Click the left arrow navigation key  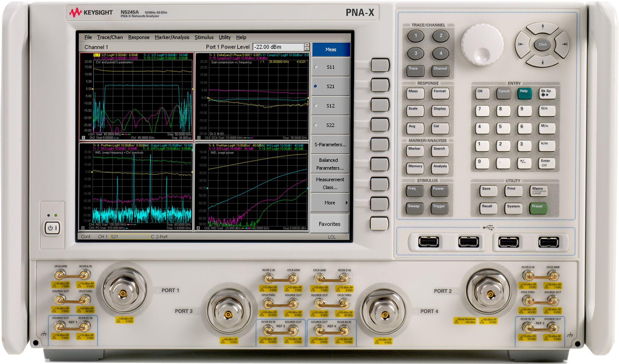(x=522, y=44)
